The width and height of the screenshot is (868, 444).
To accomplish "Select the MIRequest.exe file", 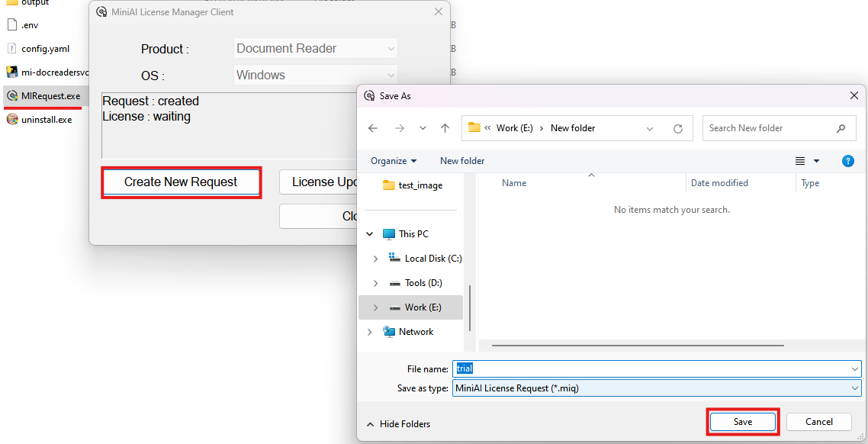I will (50, 96).
